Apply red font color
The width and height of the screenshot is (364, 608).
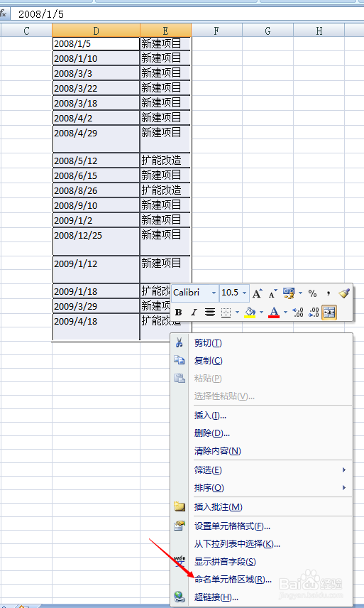[x=274, y=312]
